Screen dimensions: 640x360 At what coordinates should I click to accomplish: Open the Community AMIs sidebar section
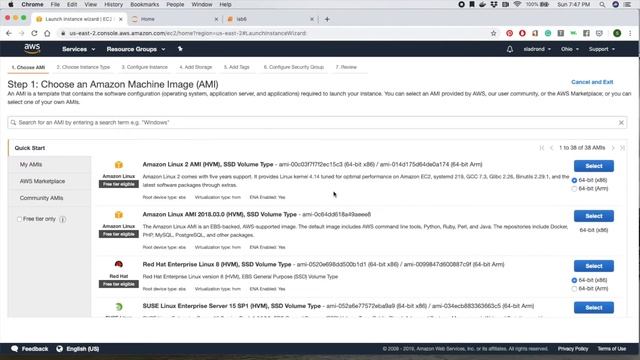tap(41, 198)
